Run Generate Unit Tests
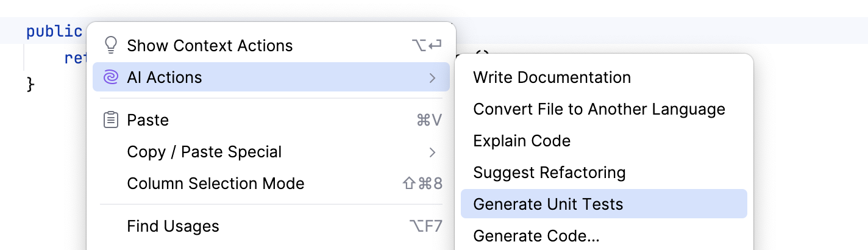Screen dimensions: 868x250 (548, 204)
